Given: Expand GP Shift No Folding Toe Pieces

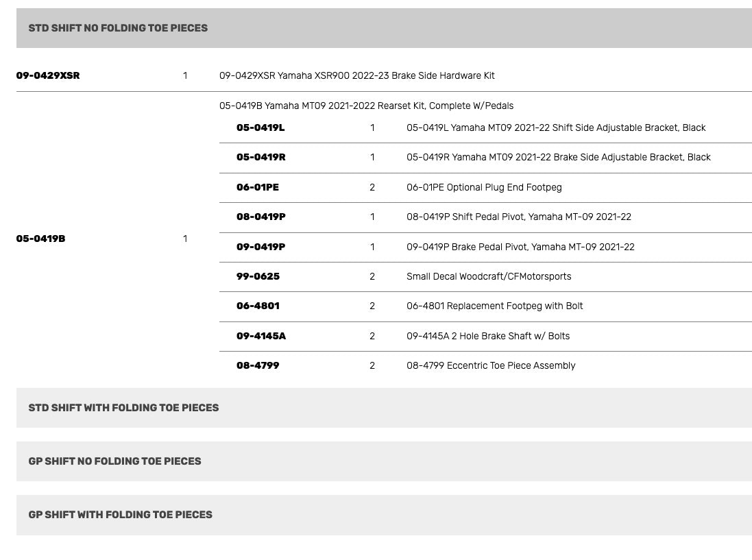Looking at the screenshot, I should [x=114, y=461].
